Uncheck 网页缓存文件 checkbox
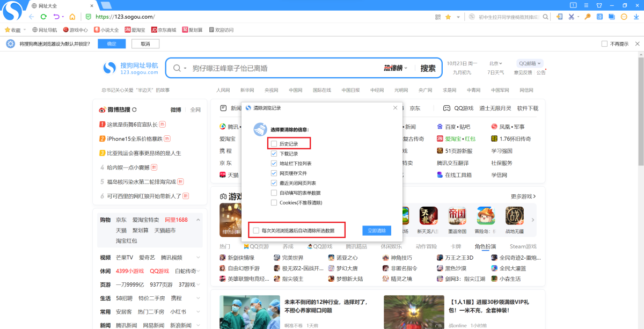This screenshot has height=329, width=644. (274, 173)
